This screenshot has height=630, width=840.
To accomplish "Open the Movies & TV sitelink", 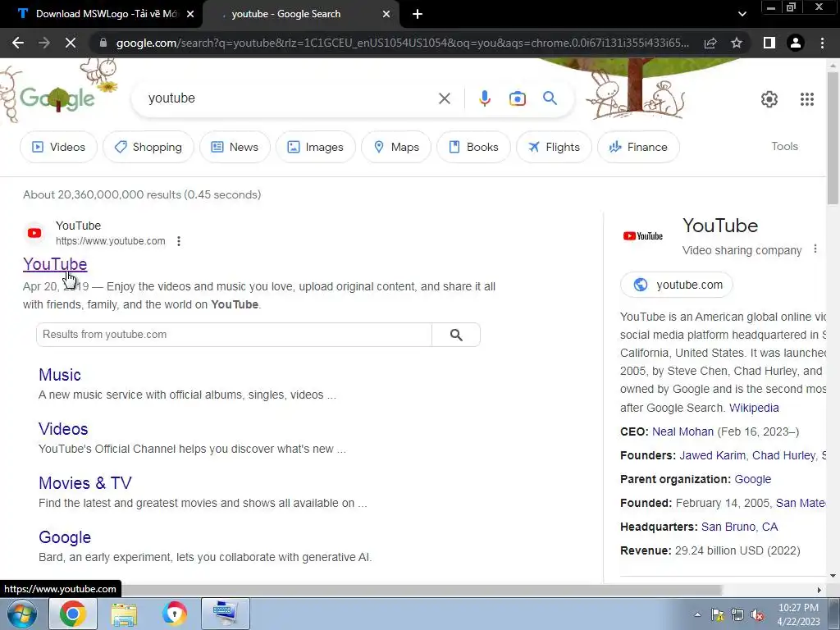I will point(85,482).
